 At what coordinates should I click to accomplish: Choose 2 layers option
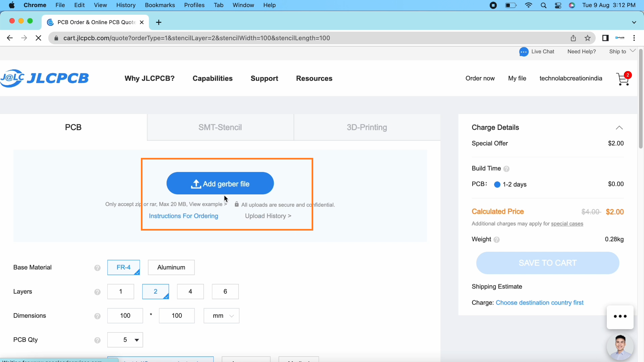click(x=155, y=292)
